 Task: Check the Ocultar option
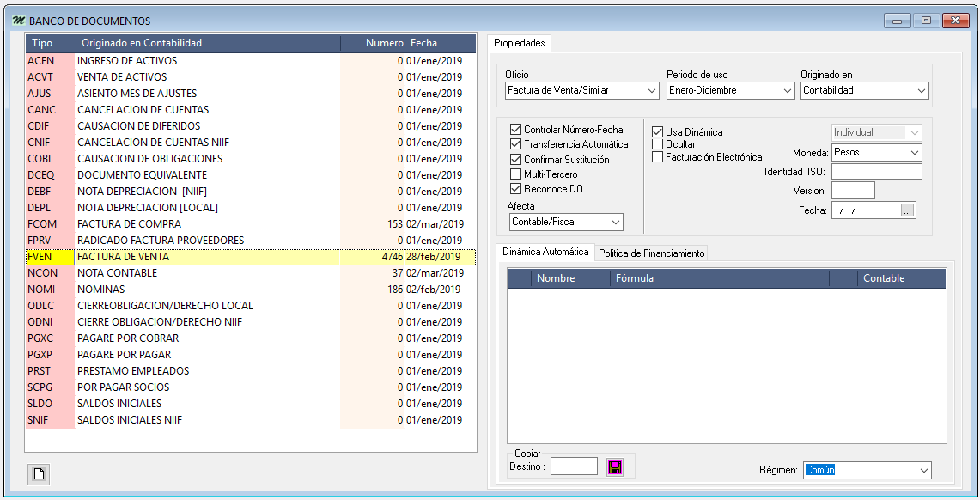click(658, 144)
